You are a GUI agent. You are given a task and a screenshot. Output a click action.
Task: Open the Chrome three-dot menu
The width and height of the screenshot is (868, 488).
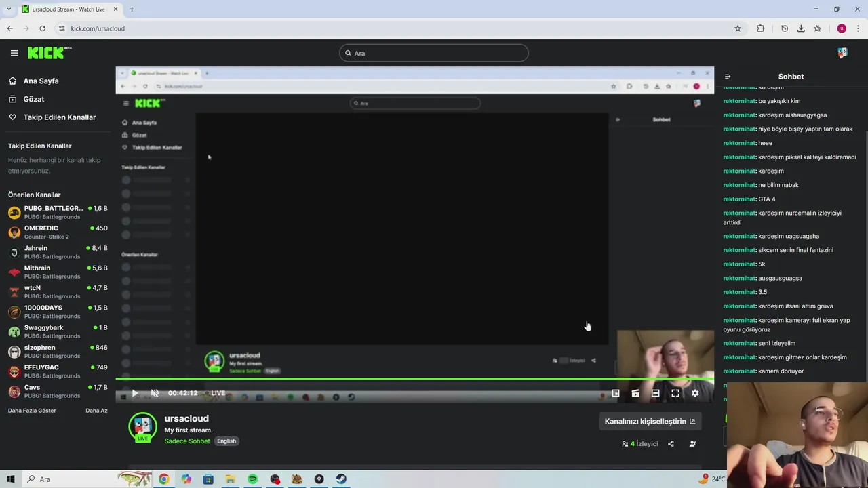click(858, 28)
